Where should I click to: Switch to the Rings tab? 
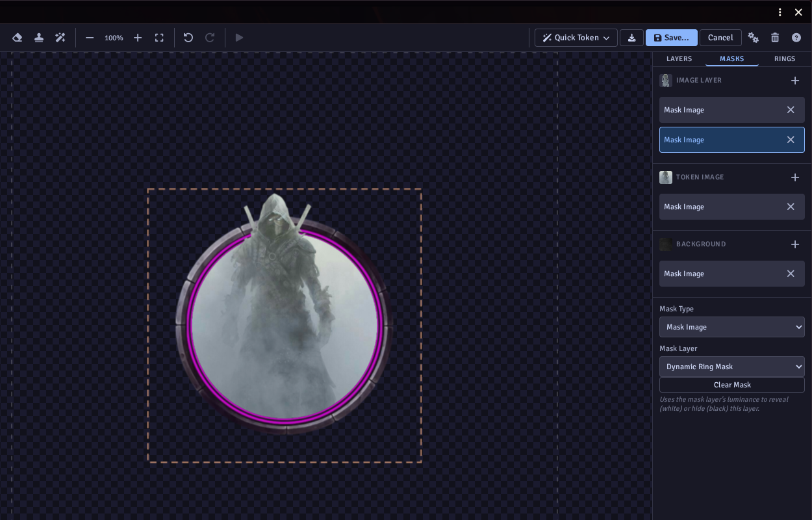785,59
